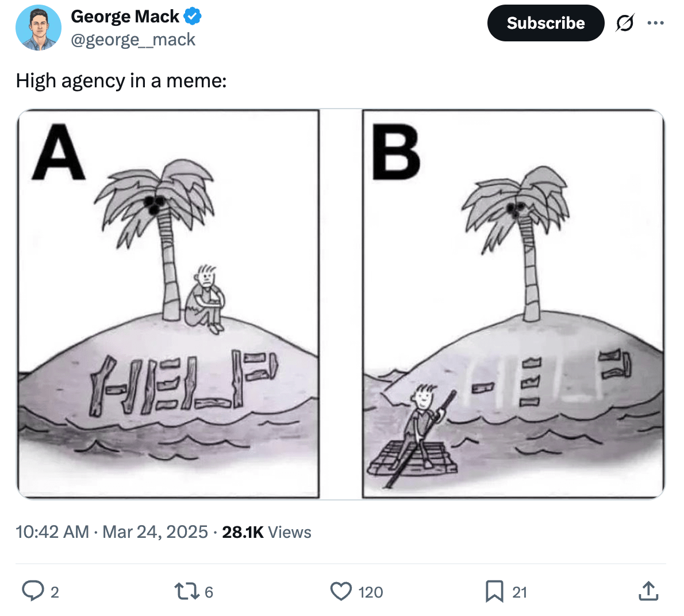Image resolution: width=684 pixels, height=616 pixels.
Task: Click the @george__mack handle
Action: (133, 40)
